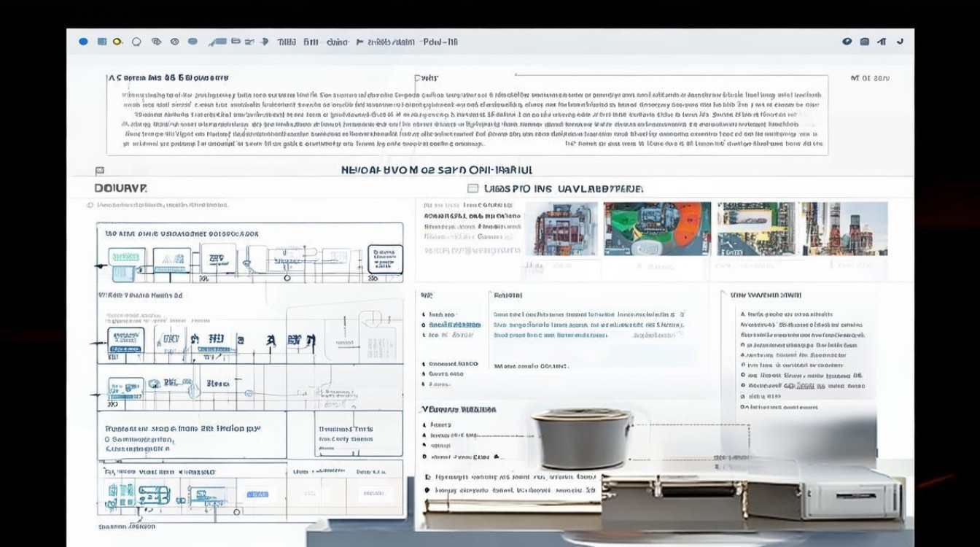Image resolution: width=980 pixels, height=547 pixels.
Task: Click the camera icon at top right
Action: tap(865, 42)
